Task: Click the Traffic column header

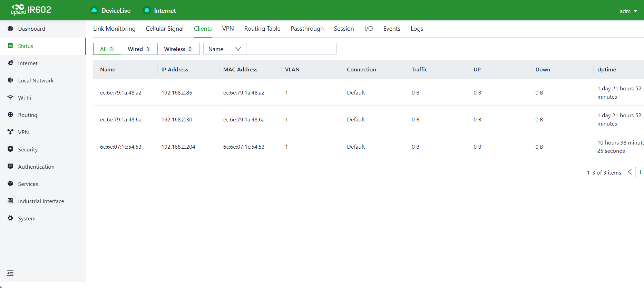Action: (x=419, y=69)
